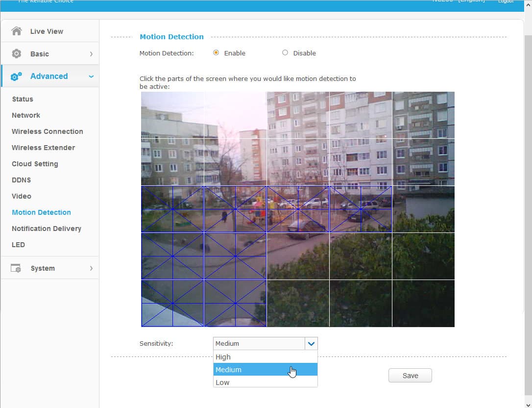The image size is (532, 408).
Task: Click the Sensitivity combo box showing Medium
Action: coord(266,343)
